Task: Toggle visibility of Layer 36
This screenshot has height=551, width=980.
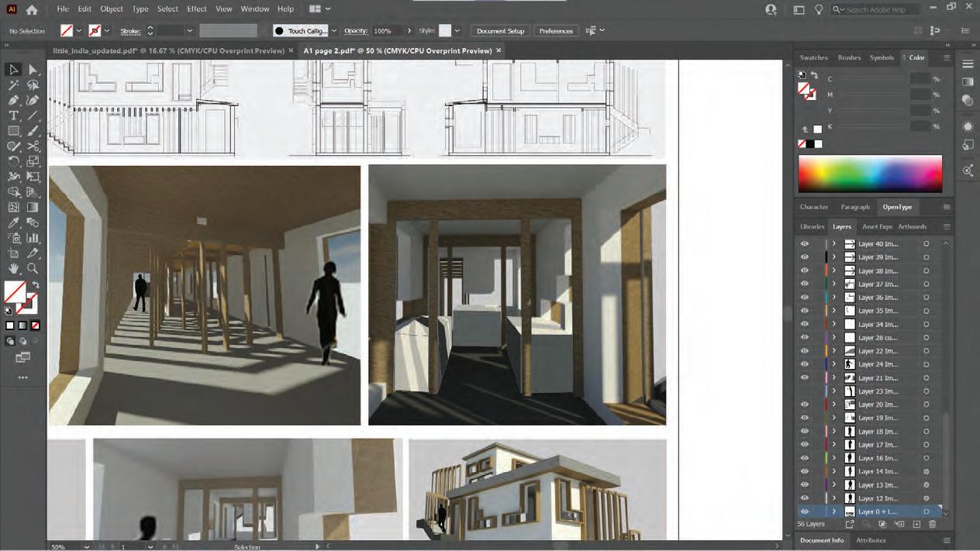Action: coord(805,297)
